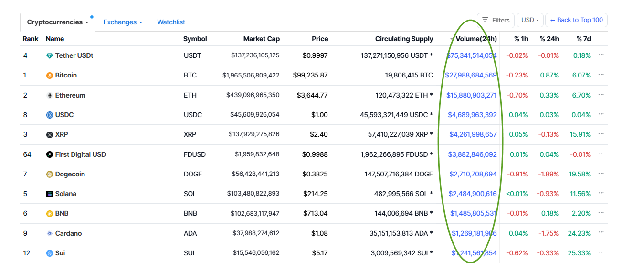This screenshot has width=644, height=263.
Task: Click Bitcoin volume $27,988,684,569
Action: (x=471, y=75)
